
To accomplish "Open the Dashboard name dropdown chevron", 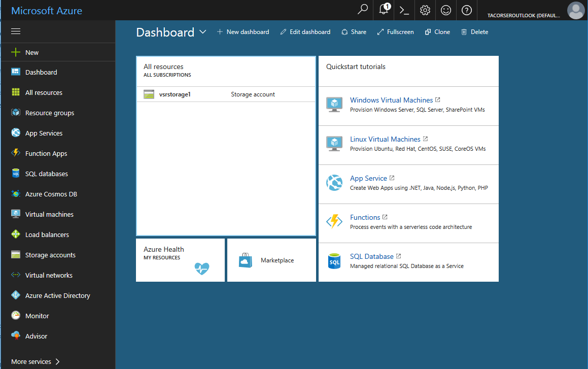I will (x=203, y=32).
